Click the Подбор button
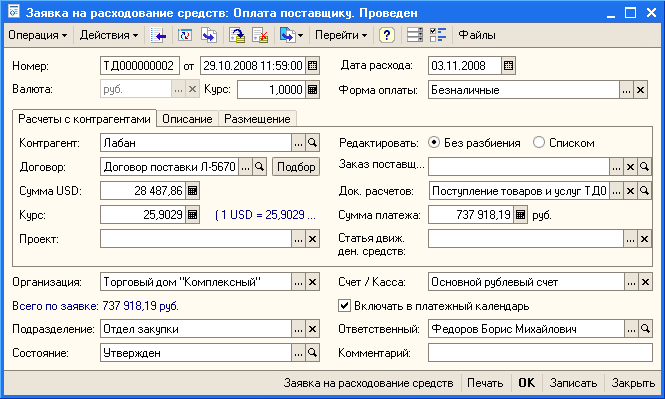Screen dimensions: 665x399 click(x=296, y=167)
